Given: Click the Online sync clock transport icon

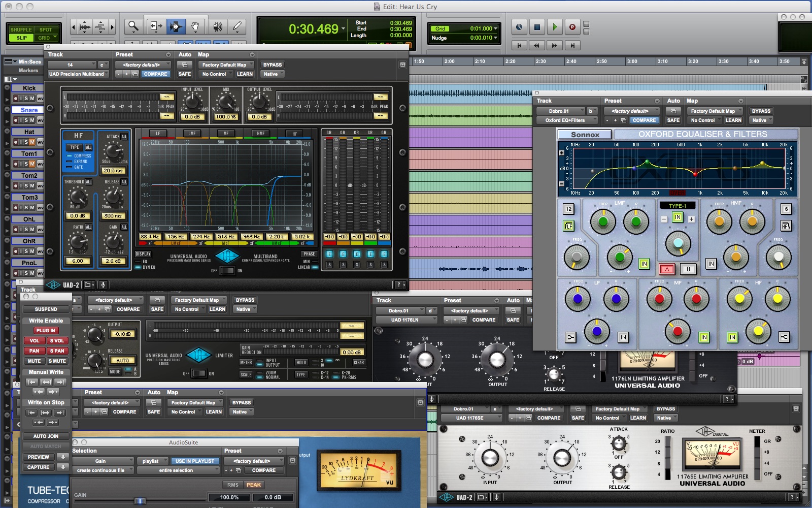Looking at the screenshot, I should point(519,27).
